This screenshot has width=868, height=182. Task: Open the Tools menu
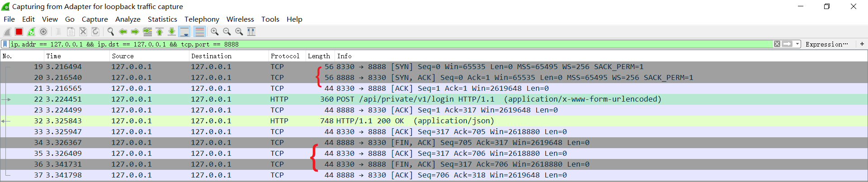[x=270, y=19]
